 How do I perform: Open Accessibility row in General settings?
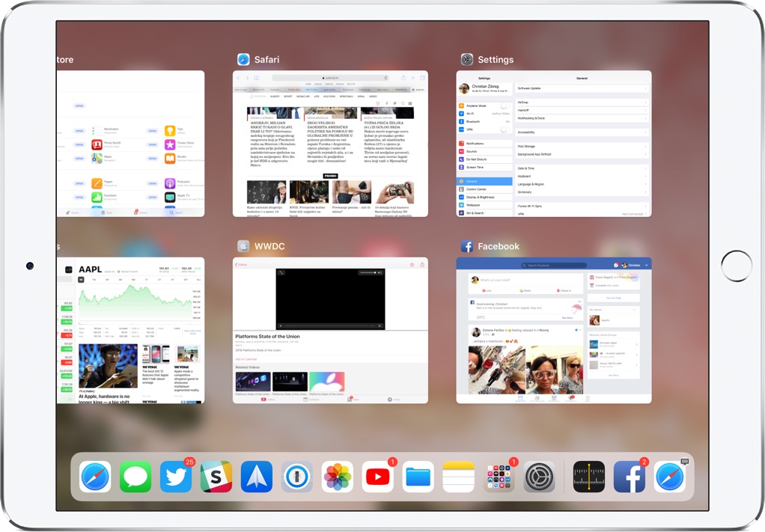(582, 132)
